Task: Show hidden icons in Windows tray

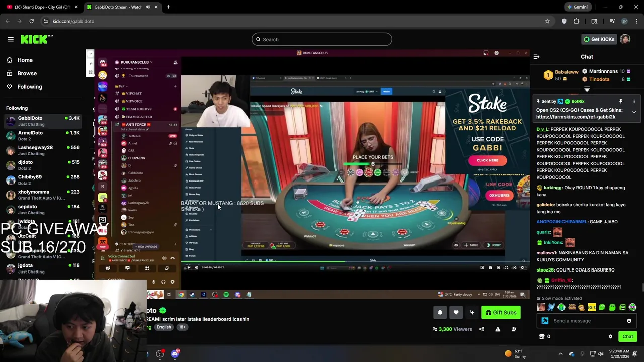Action: coord(561,354)
